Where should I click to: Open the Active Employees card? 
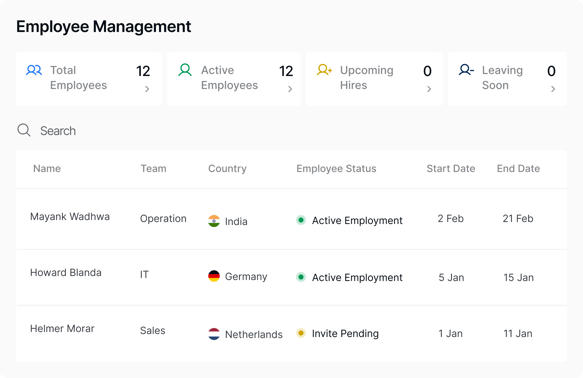(234, 79)
